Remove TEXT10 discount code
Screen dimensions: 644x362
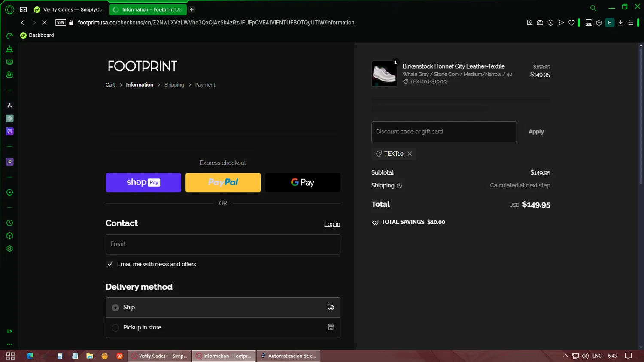[x=410, y=154]
